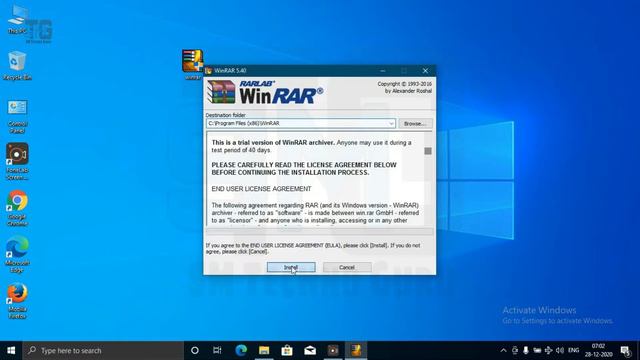This screenshot has width=640, height=360.
Task: Select the FoneLab Screen Recorder desktop icon
Action: point(17,162)
